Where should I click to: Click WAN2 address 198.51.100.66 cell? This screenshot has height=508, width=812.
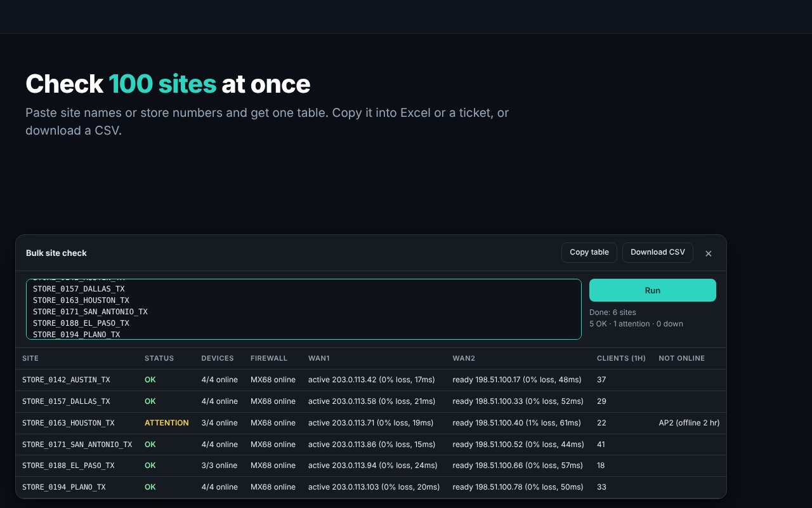coord(518,465)
